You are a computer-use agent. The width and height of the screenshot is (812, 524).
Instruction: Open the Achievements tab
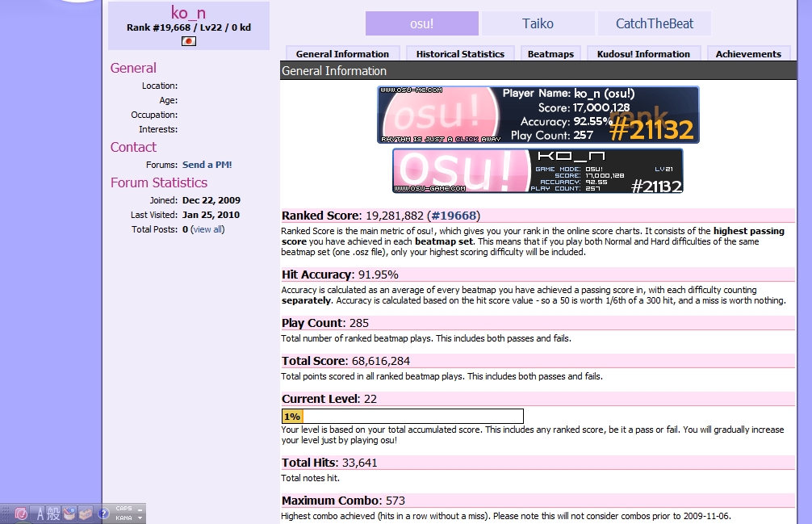pos(748,53)
